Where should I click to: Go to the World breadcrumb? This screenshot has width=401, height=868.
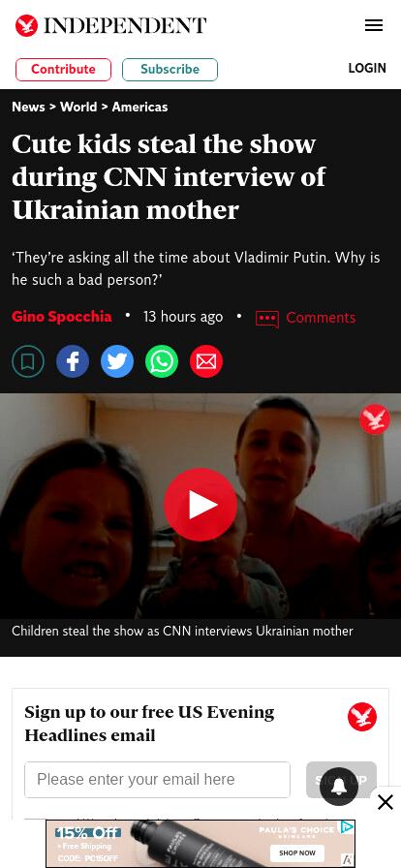point(78,107)
